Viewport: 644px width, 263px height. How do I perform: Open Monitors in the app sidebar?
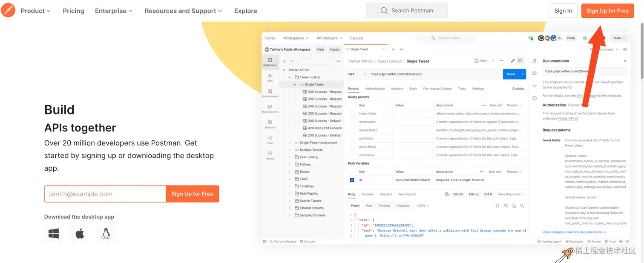[270, 124]
